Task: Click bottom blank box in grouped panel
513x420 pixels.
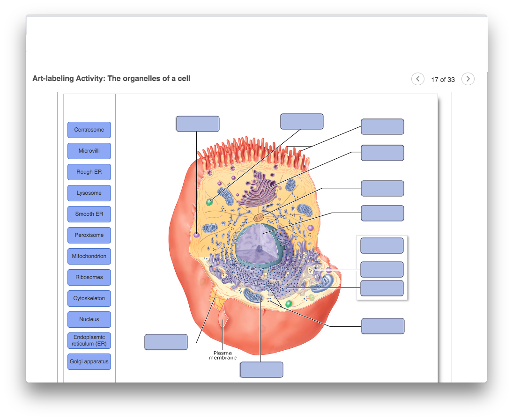Action: click(382, 288)
